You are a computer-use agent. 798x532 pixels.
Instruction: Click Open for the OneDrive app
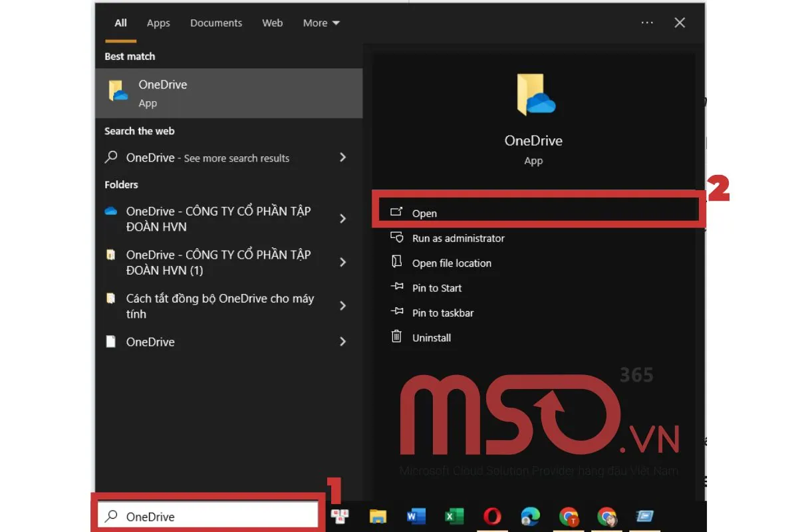[x=424, y=213]
